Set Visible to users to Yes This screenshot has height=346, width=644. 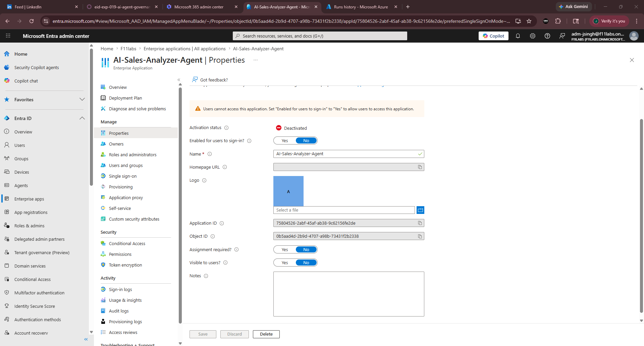pyautogui.click(x=285, y=263)
